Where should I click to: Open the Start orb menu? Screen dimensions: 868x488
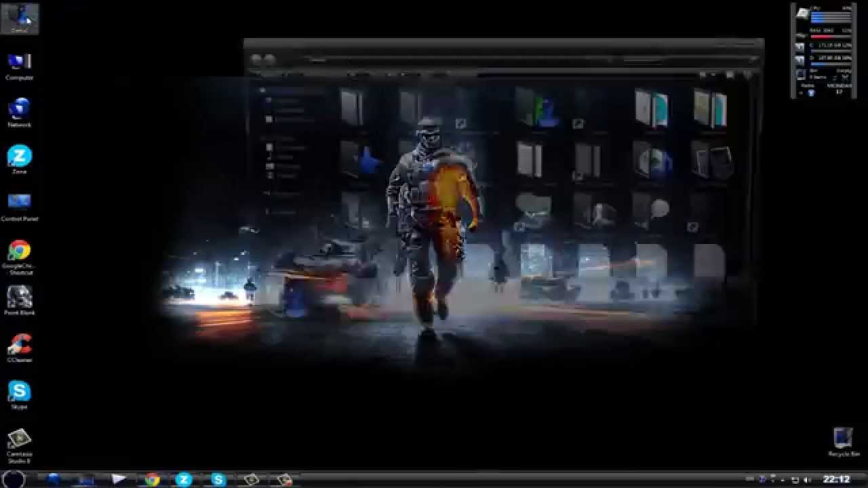(14, 479)
